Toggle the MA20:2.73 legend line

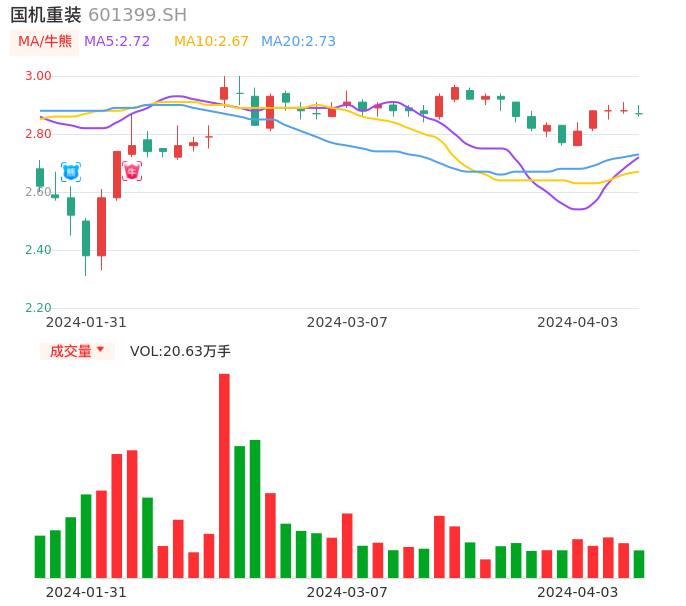click(298, 42)
